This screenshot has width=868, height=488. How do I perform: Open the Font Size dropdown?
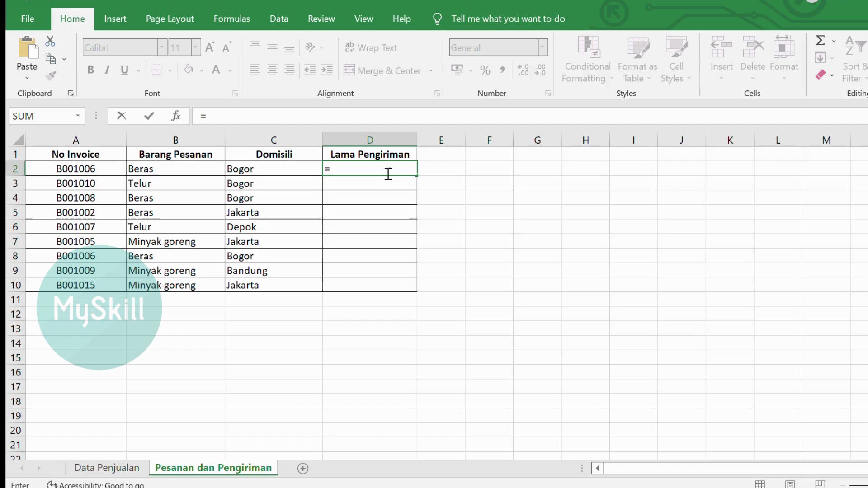coord(195,47)
